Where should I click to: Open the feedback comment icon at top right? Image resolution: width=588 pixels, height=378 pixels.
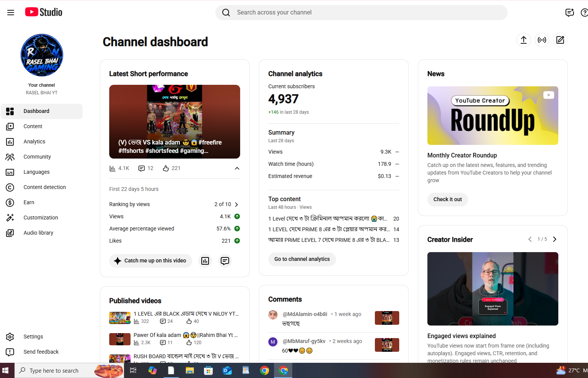pyautogui.click(x=570, y=13)
